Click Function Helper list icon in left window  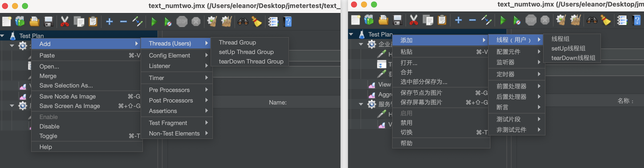[273, 22]
